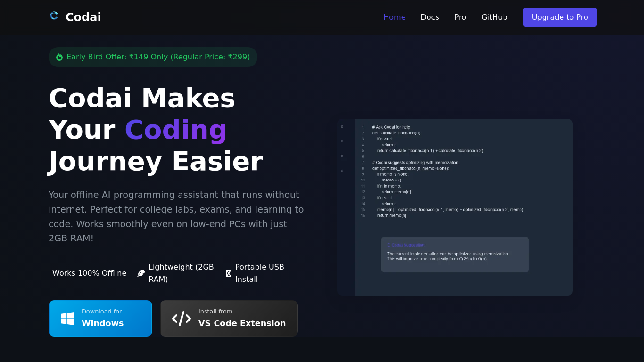
Task: Go to the Docs section
Action: pos(429,17)
